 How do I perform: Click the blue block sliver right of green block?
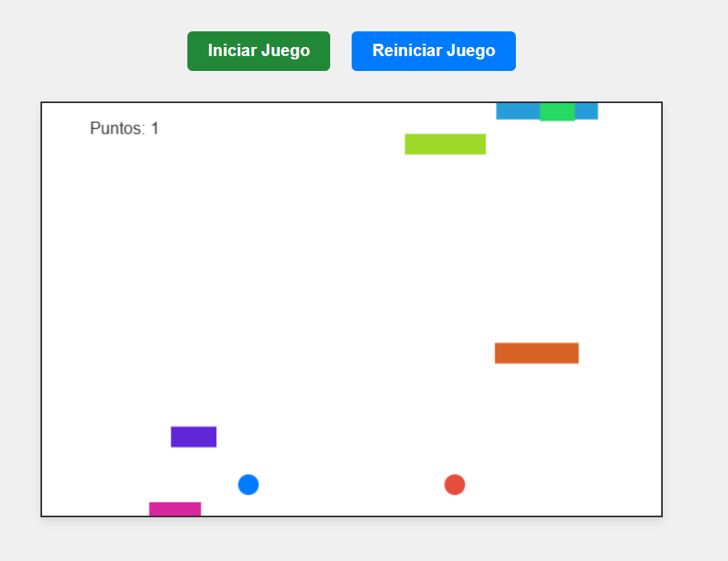(586, 111)
